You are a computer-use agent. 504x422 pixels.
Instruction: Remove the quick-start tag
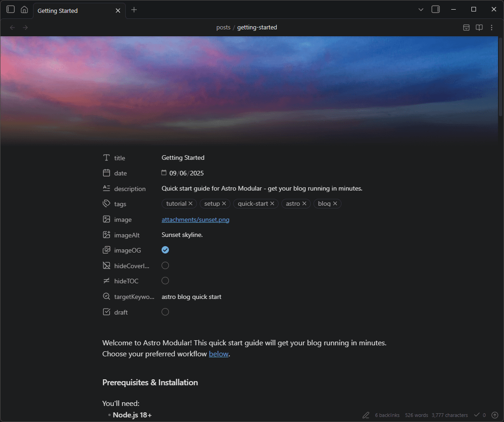click(x=272, y=203)
